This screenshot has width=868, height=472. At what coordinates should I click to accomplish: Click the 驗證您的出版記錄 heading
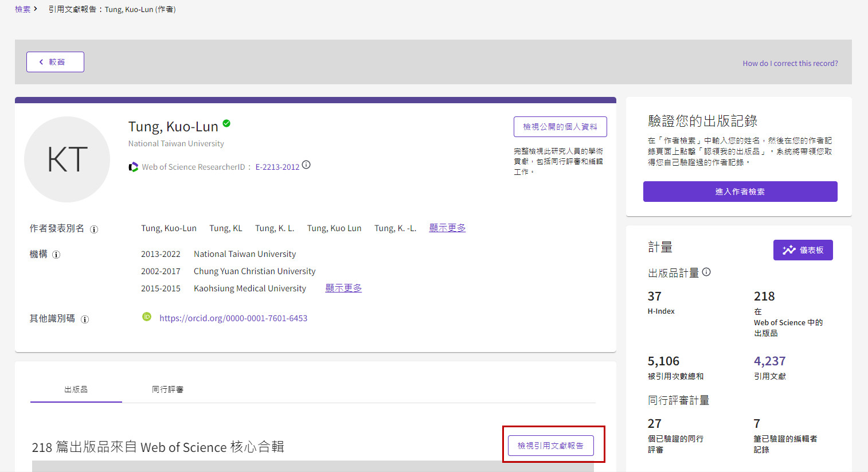[x=703, y=121]
